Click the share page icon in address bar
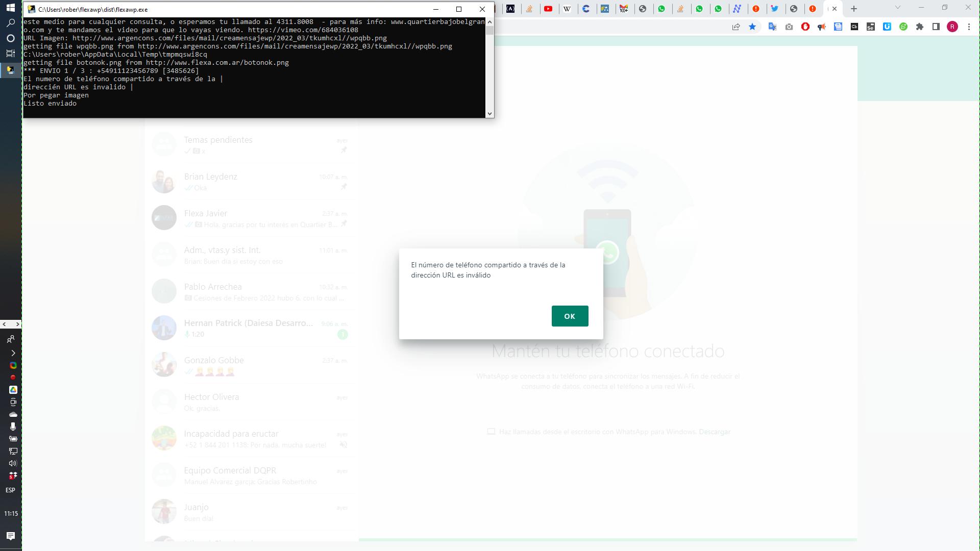980x551 pixels. click(736, 27)
